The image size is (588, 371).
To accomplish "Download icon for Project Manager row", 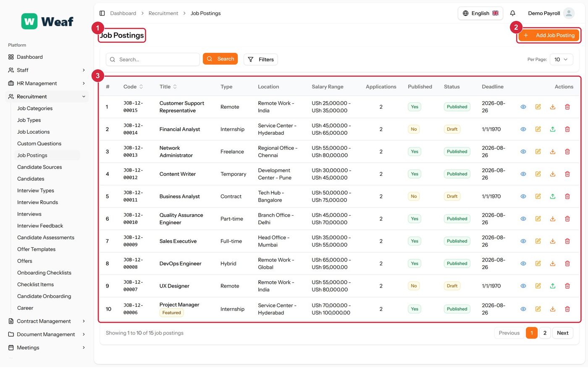I will pos(553,309).
